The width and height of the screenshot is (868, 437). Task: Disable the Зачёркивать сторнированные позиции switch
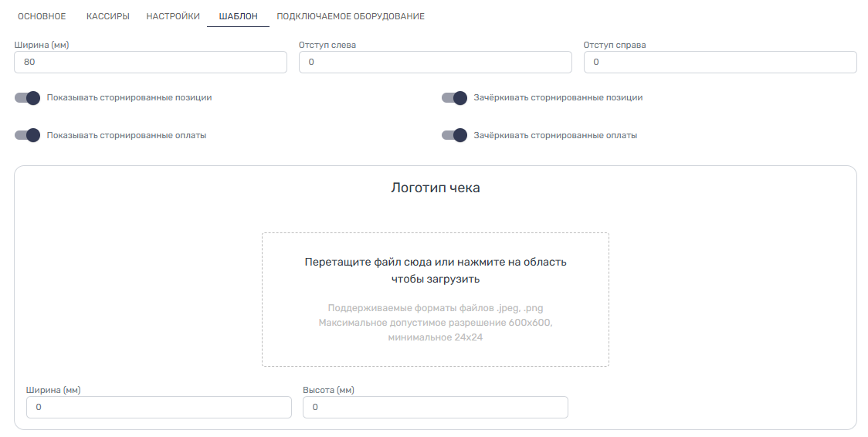pos(454,98)
